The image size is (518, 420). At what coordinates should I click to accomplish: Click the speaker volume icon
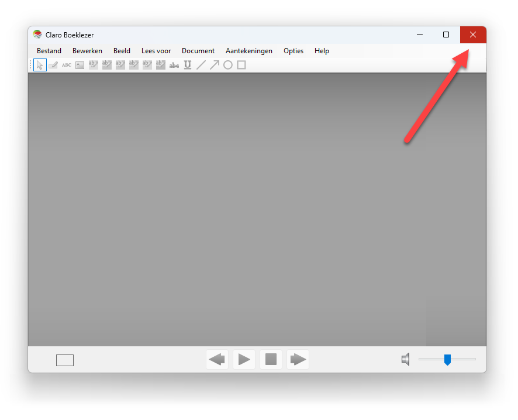pyautogui.click(x=406, y=359)
